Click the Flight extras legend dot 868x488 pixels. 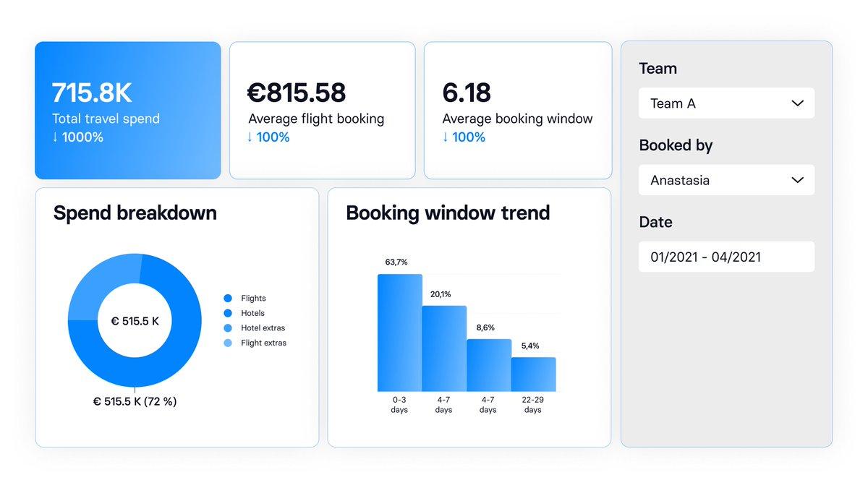click(228, 343)
